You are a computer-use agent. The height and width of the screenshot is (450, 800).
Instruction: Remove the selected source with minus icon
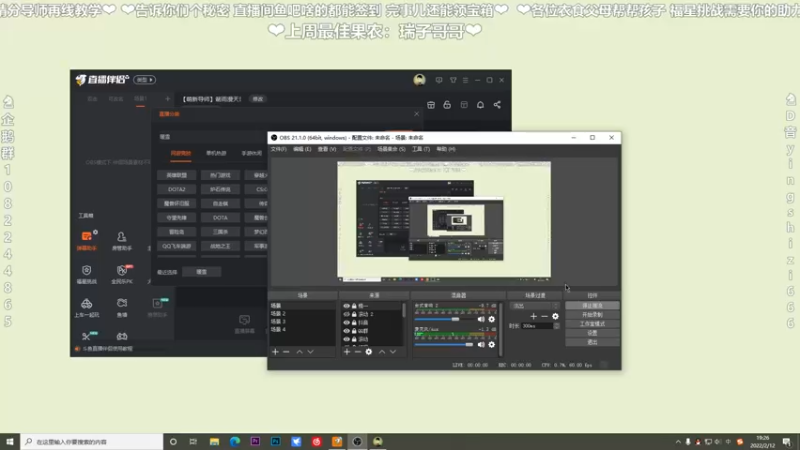click(x=358, y=352)
